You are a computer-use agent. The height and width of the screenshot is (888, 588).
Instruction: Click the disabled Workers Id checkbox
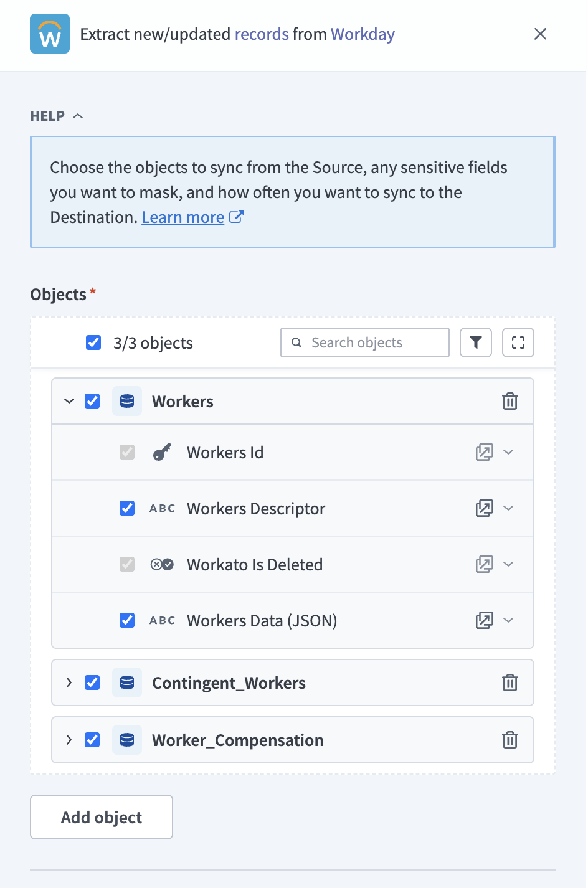pos(127,452)
